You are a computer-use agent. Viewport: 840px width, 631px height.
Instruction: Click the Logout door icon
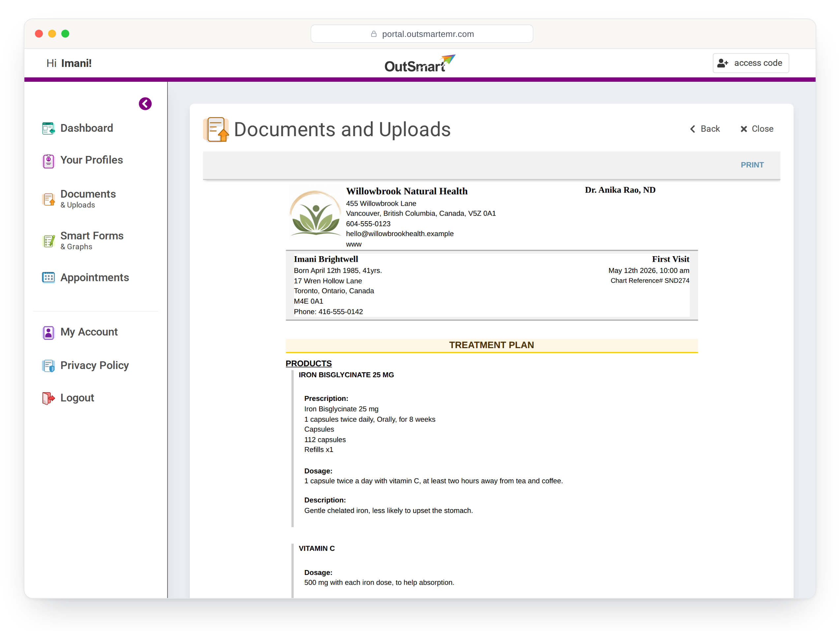click(48, 398)
